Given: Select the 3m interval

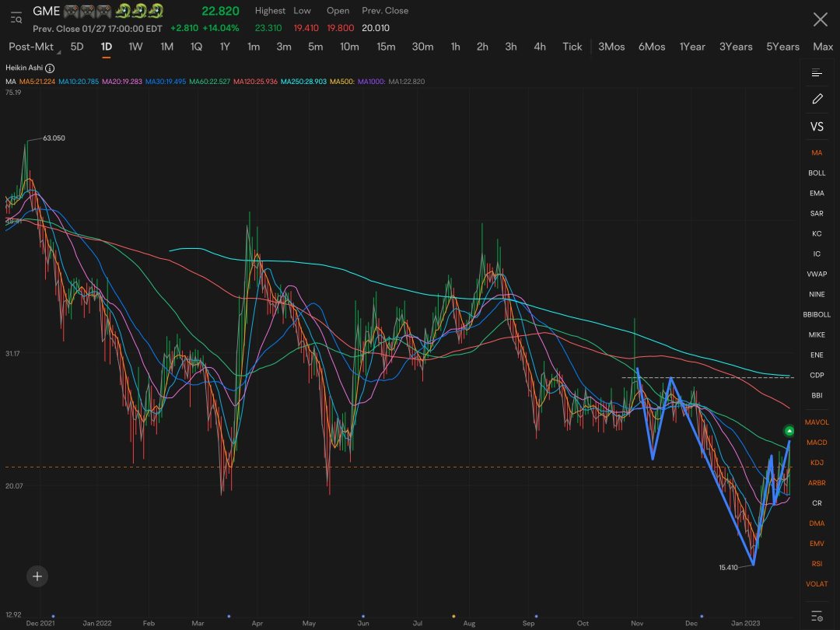Looking at the screenshot, I should 284,47.
